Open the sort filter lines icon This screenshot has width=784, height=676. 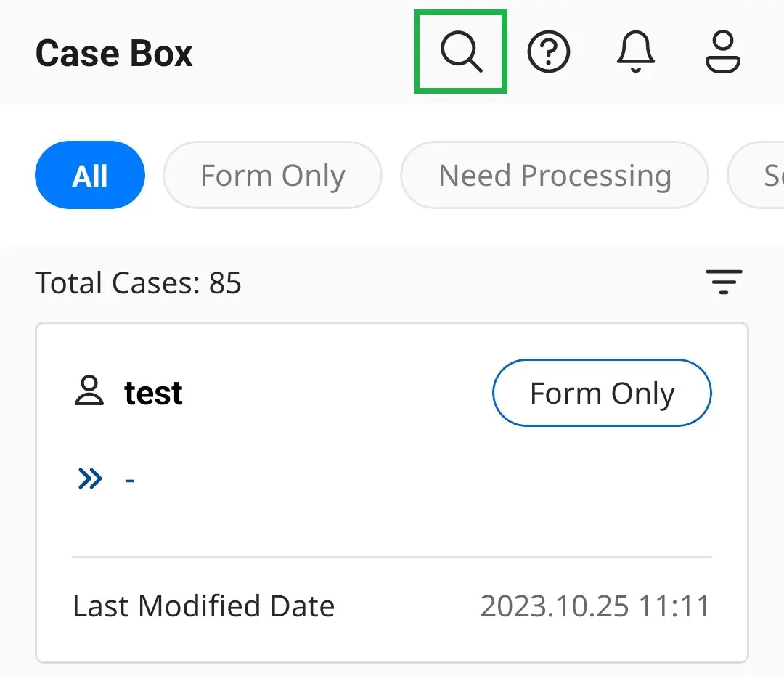point(724,282)
